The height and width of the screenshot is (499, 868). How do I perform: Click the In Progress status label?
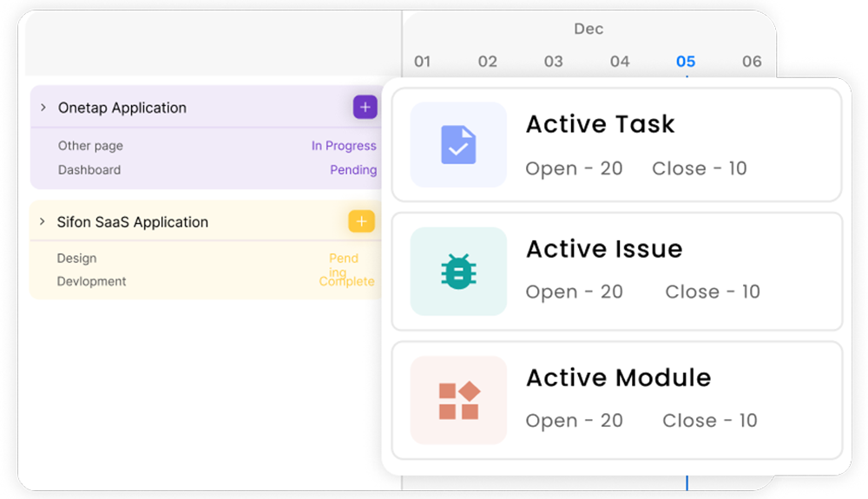[344, 146]
